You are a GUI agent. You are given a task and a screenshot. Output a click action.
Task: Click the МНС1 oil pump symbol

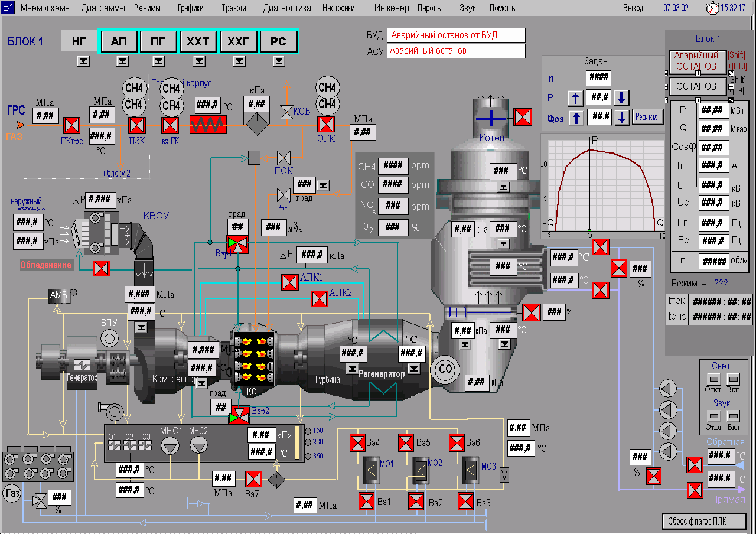coord(170,447)
